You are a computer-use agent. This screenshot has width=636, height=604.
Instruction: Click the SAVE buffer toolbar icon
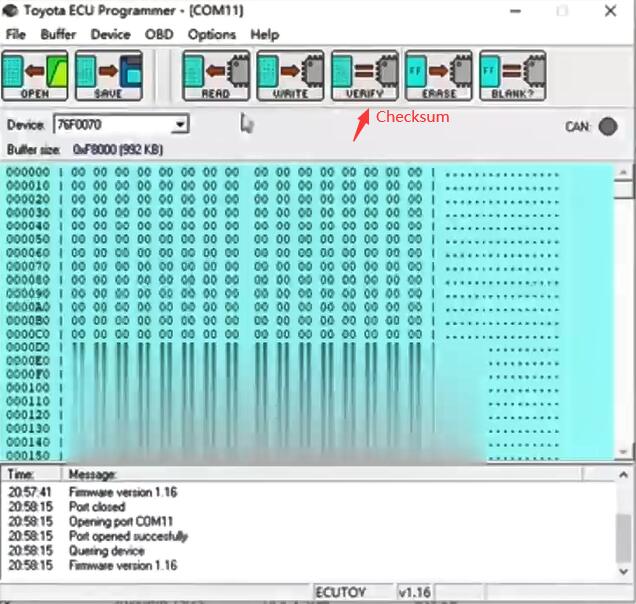click(x=109, y=75)
